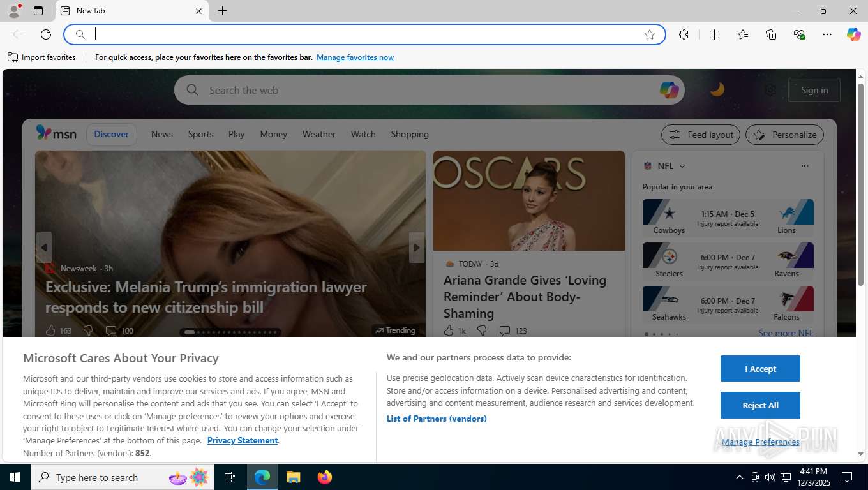The height and width of the screenshot is (490, 868).
Task: Open the Edge profile icon
Action: tap(14, 11)
